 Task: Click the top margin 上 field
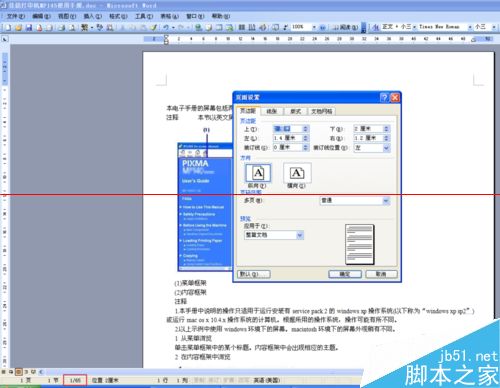click(x=287, y=129)
